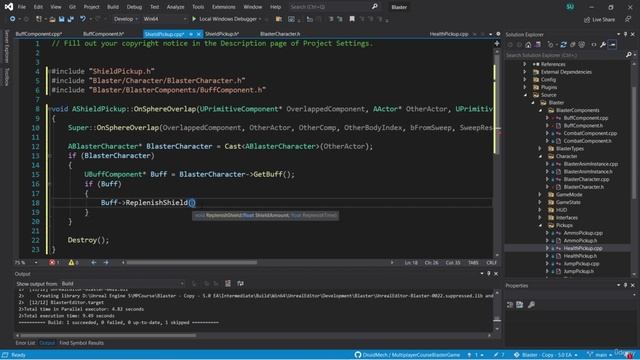Click the search magnifier in Solution Explorer

[629, 55]
